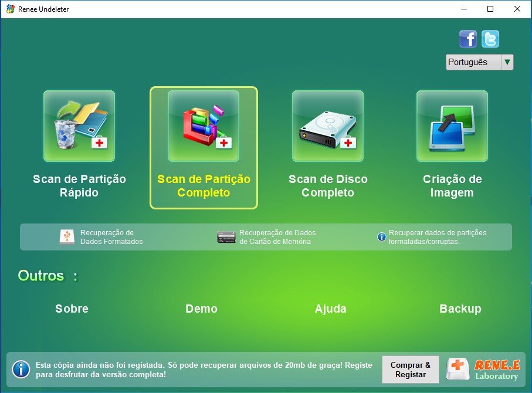Click Recuperação de Dados Formatados text
The image size is (532, 393).
111,237
